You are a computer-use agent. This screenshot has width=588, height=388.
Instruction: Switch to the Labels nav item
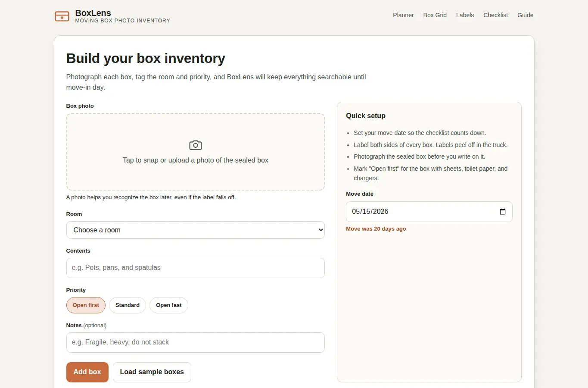[x=465, y=15]
